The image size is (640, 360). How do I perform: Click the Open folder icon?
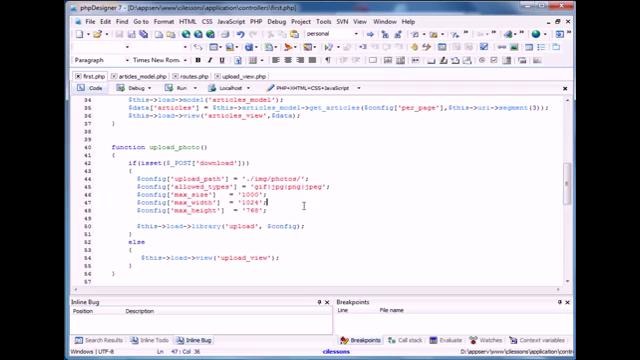97,34
